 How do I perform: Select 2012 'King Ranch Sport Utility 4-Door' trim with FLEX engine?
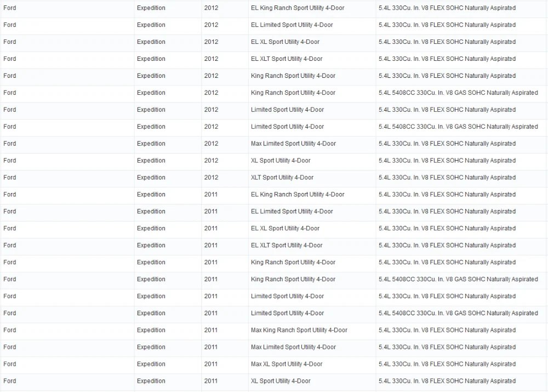point(293,76)
